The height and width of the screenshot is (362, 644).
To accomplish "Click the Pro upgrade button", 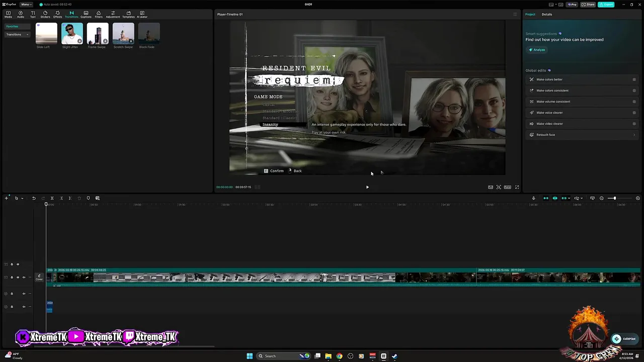I will pos(572,5).
